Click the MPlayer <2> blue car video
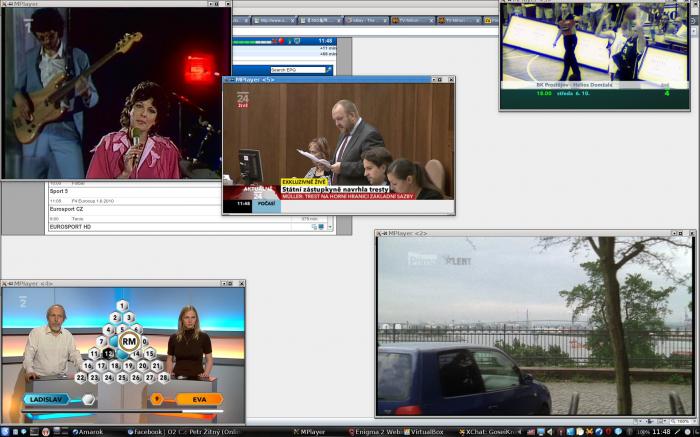The image size is (700, 437). (x=536, y=326)
